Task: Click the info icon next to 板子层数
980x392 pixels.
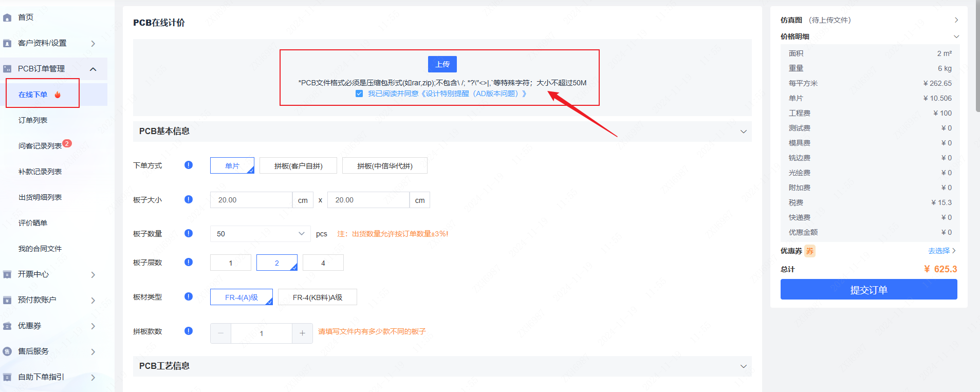Action: click(189, 262)
